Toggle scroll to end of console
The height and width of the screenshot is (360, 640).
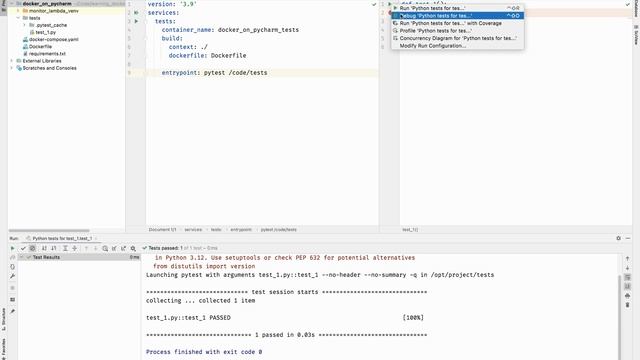point(627,287)
